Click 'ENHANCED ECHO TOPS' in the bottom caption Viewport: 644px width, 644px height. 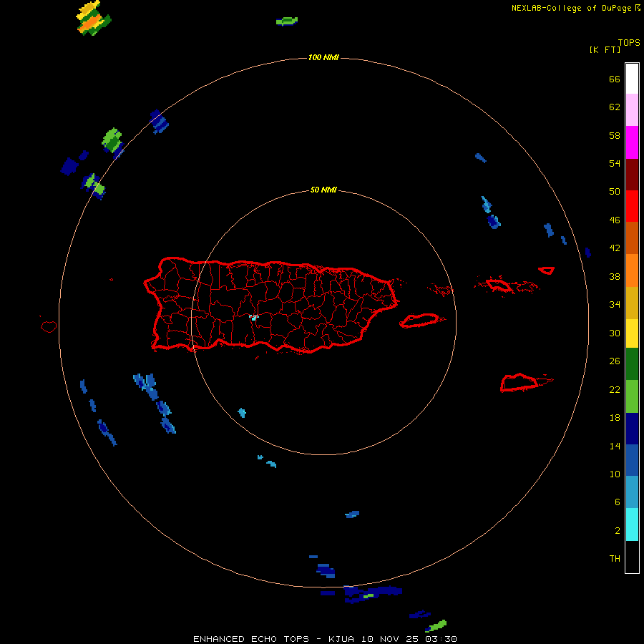[x=251, y=639]
